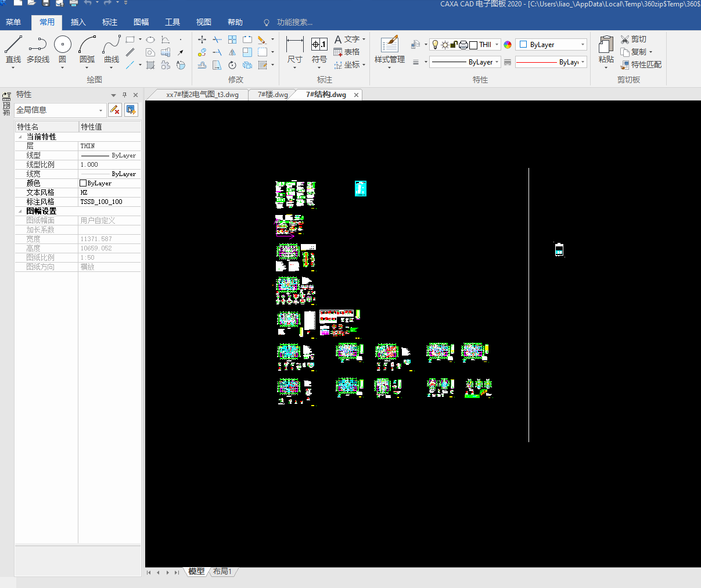Viewport: 701px width, 588px height.
Task: Click the 剪切 cut button
Action: [634, 40]
